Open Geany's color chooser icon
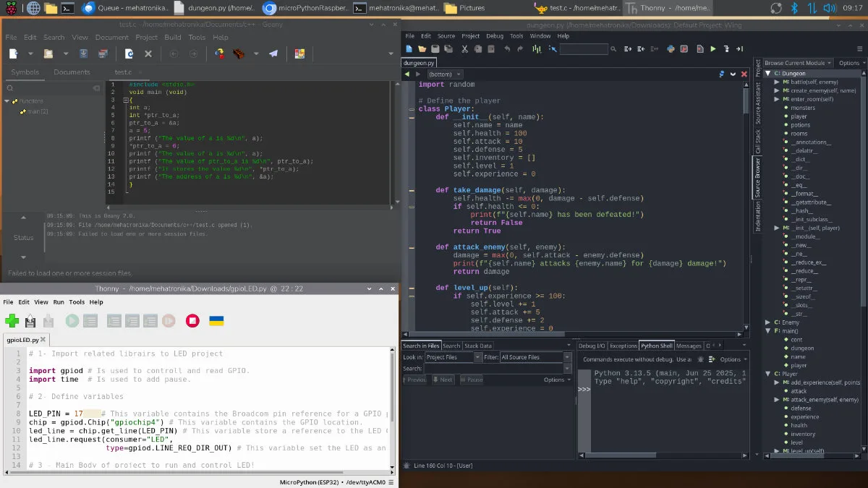 pyautogui.click(x=299, y=53)
